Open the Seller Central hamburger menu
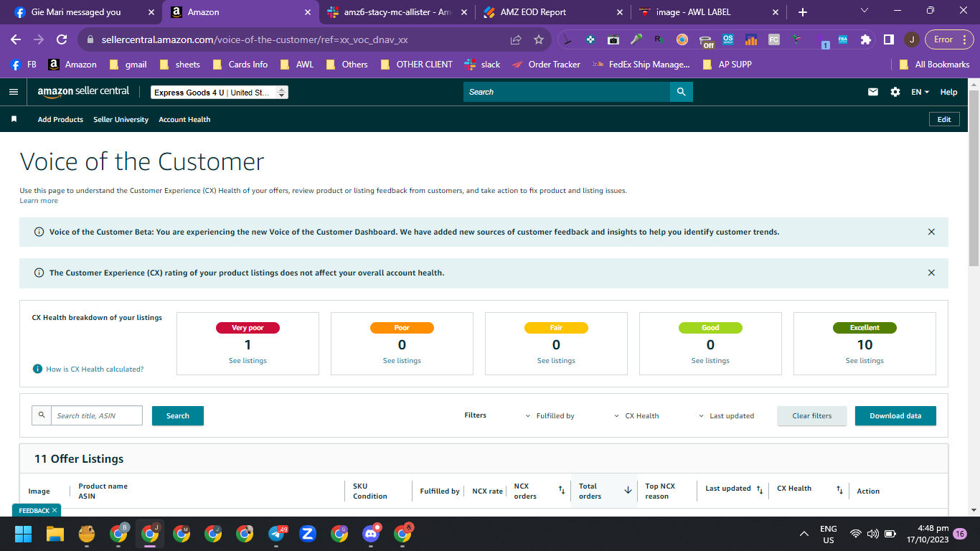 pos(13,92)
